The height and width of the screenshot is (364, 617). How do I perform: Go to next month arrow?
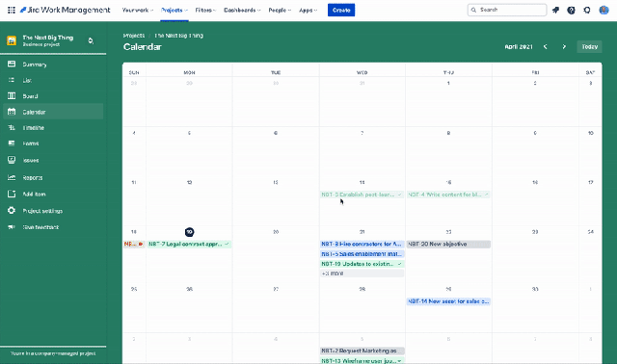point(564,47)
